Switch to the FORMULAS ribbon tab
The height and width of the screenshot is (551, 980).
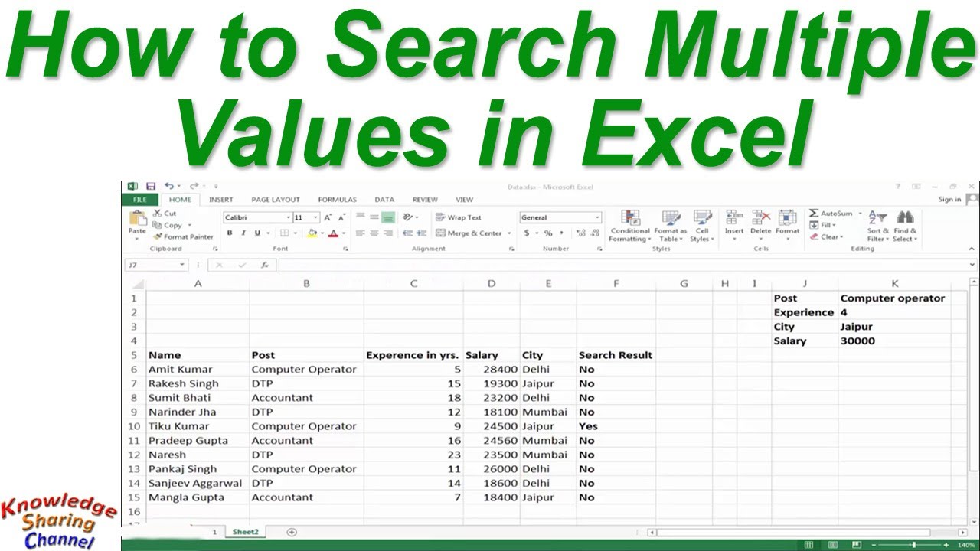coord(338,200)
